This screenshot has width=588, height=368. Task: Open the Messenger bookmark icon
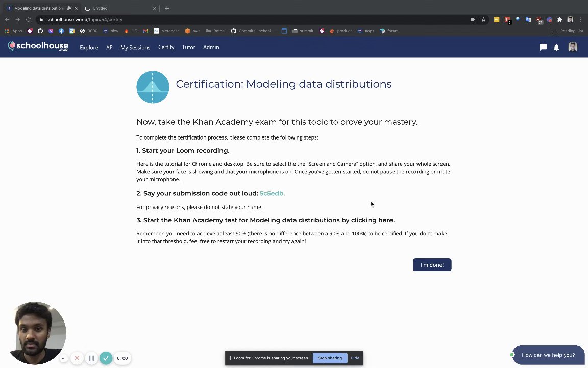(51, 31)
